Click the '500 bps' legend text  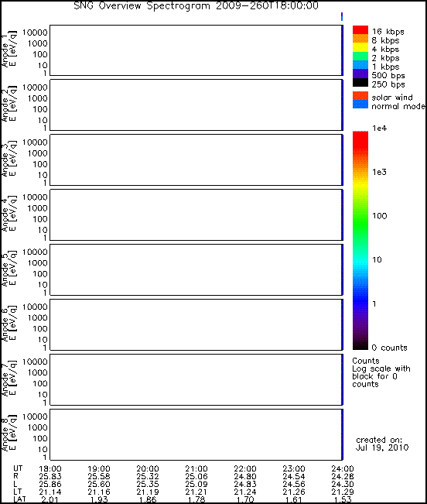pyautogui.click(x=388, y=76)
